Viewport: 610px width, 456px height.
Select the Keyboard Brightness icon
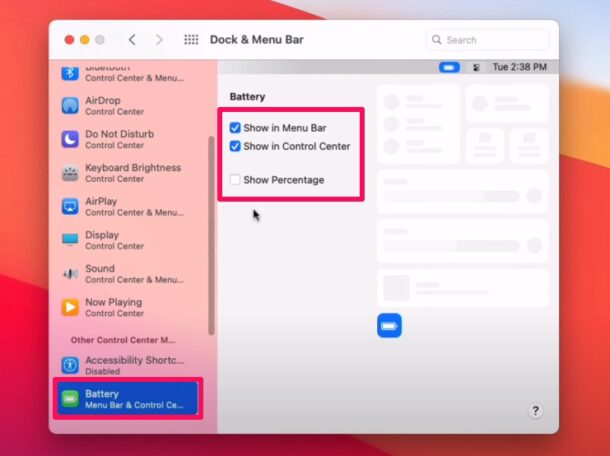(x=70, y=173)
